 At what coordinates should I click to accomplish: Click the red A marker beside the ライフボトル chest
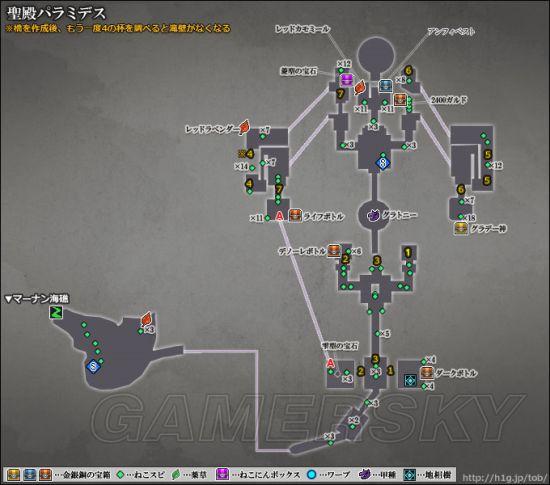tap(279, 216)
